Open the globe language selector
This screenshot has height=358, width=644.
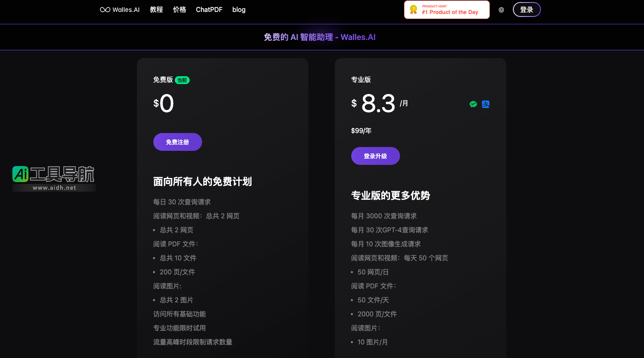[501, 10]
